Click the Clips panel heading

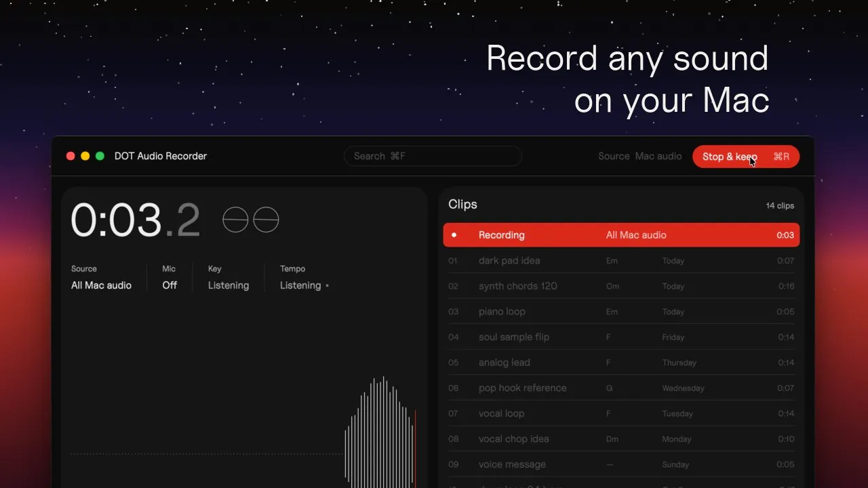click(462, 204)
